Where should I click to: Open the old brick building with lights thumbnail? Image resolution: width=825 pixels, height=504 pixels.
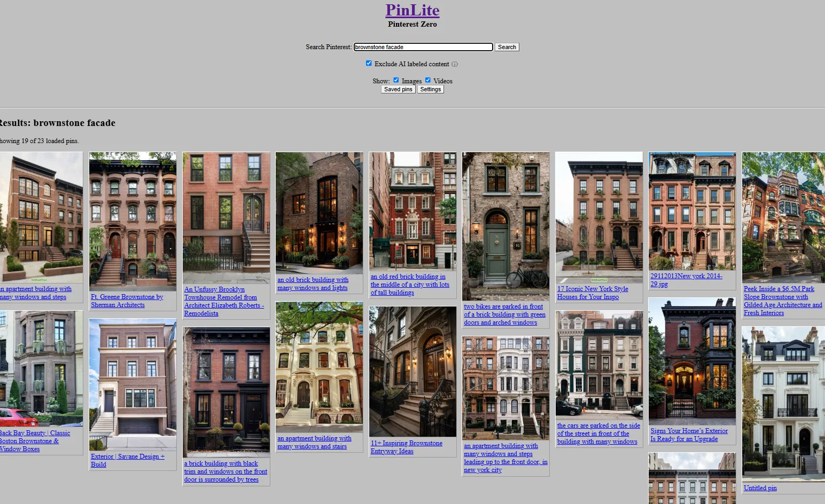click(319, 213)
